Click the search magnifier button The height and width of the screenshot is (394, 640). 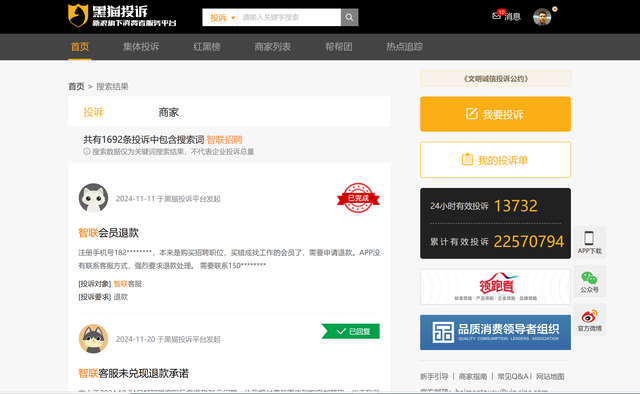click(349, 17)
